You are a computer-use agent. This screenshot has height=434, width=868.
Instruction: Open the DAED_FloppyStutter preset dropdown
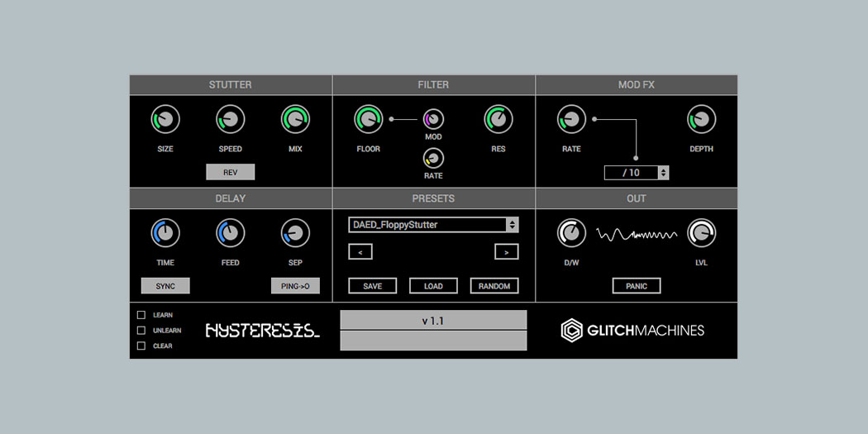[x=433, y=225]
